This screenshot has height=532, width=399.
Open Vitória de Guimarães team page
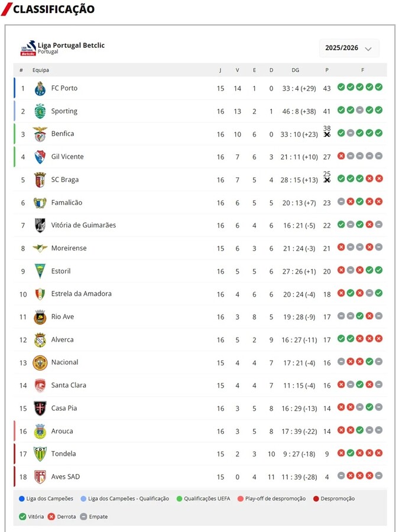click(83, 225)
